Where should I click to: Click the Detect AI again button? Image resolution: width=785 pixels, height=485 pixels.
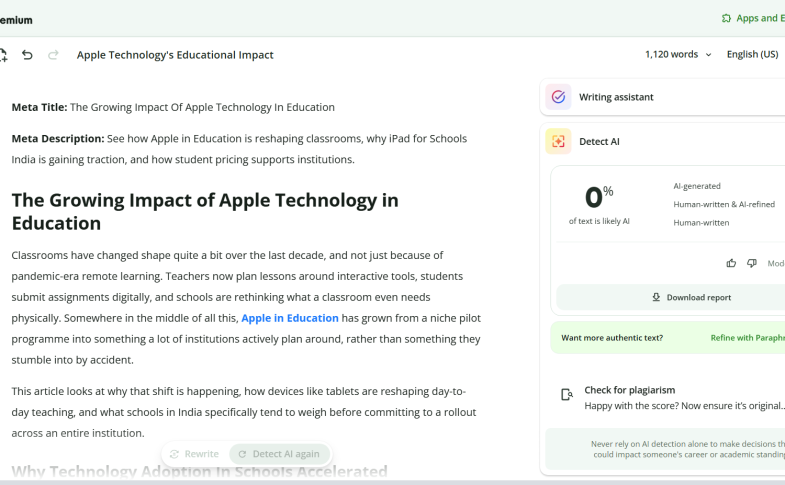[279, 454]
